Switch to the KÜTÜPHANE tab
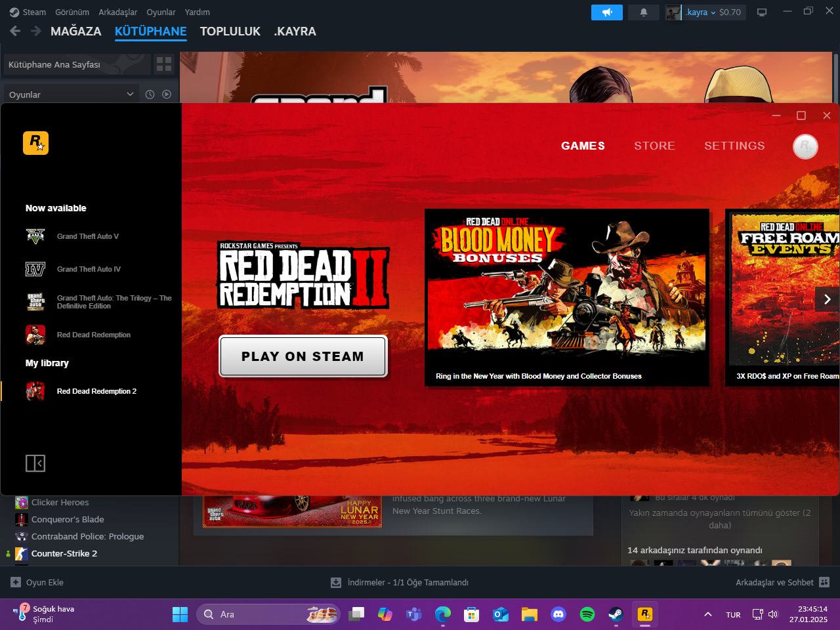This screenshot has height=630, width=840. pyautogui.click(x=151, y=31)
